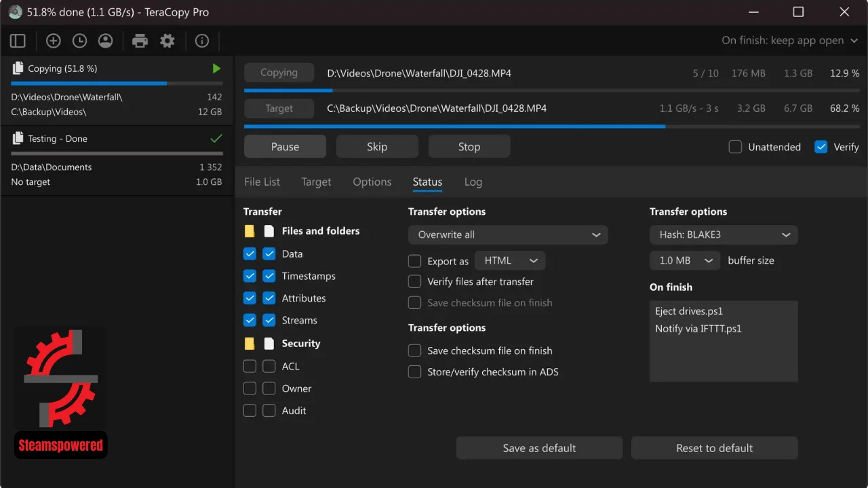Enable the folder Audit checkbox
The height and width of the screenshot is (488, 868).
[x=250, y=411]
